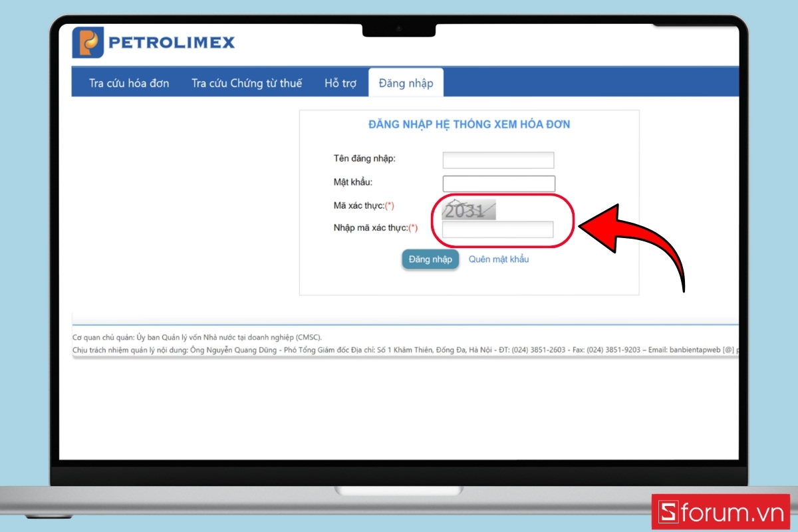Click the Petrolimex logo
Viewport: 798px width, 532px height.
[x=154, y=43]
